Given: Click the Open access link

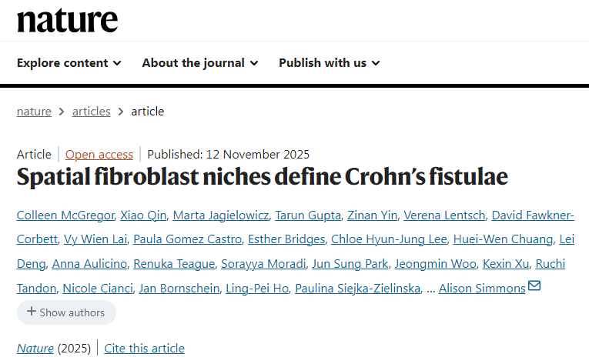Looking at the screenshot, I should 99,154.
